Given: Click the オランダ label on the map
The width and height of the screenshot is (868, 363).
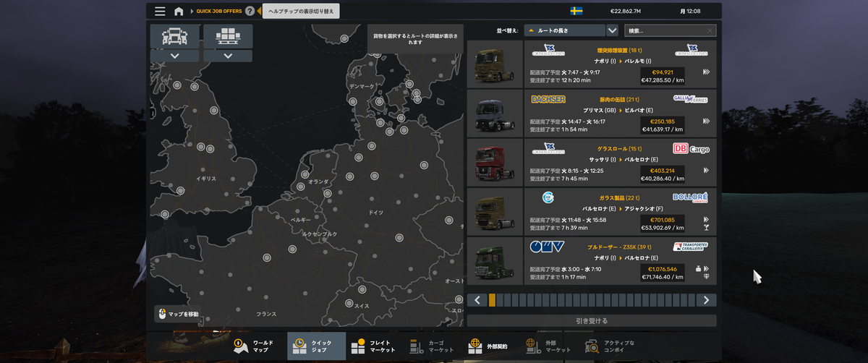Looking at the screenshot, I should coord(318,181).
